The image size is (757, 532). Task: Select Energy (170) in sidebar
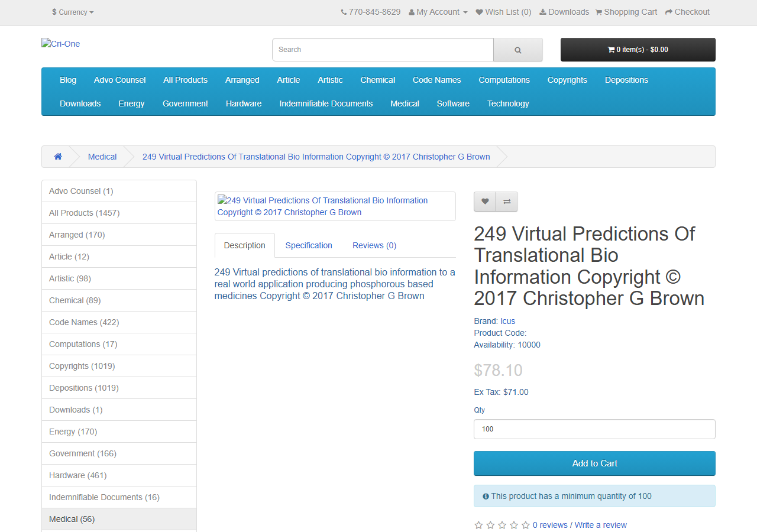pyautogui.click(x=119, y=432)
